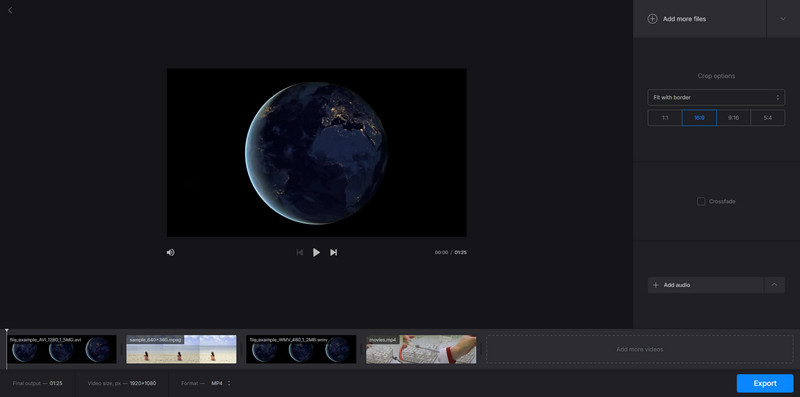Image resolution: width=800 pixels, height=397 pixels.
Task: Click the Crop options heading
Action: (x=716, y=76)
